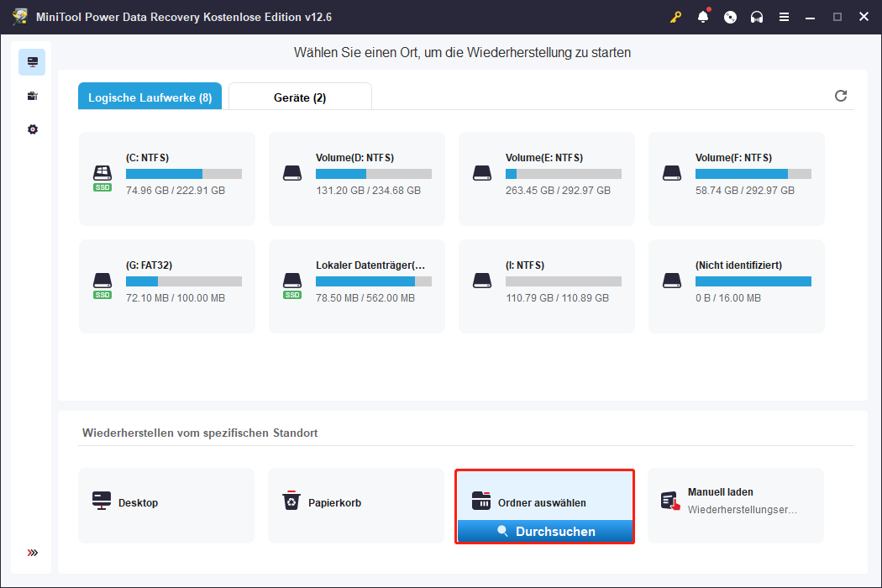Click Nicht identifiziert usage bar
The image size is (882, 588).
[x=753, y=281]
